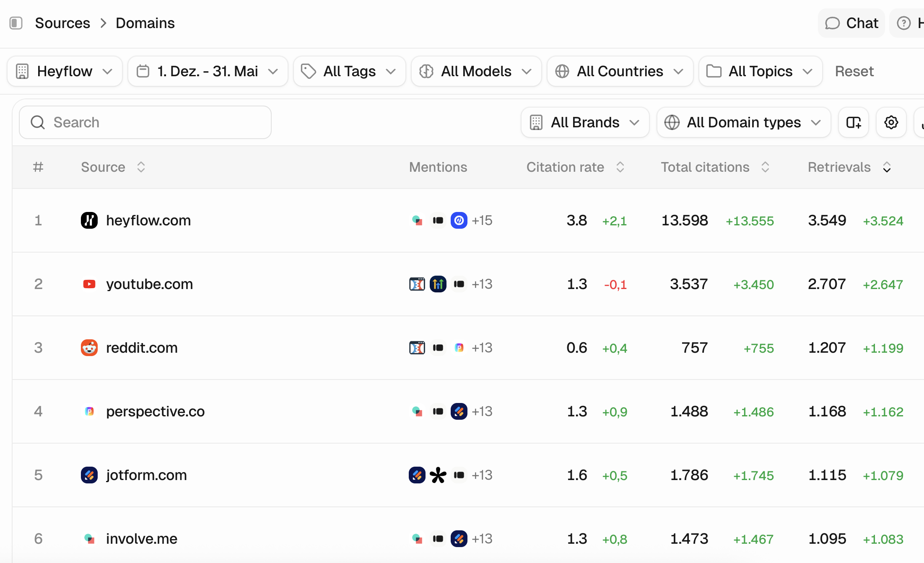Click total citations 1.488 for perspective.co
The height and width of the screenshot is (563, 924).
click(689, 411)
